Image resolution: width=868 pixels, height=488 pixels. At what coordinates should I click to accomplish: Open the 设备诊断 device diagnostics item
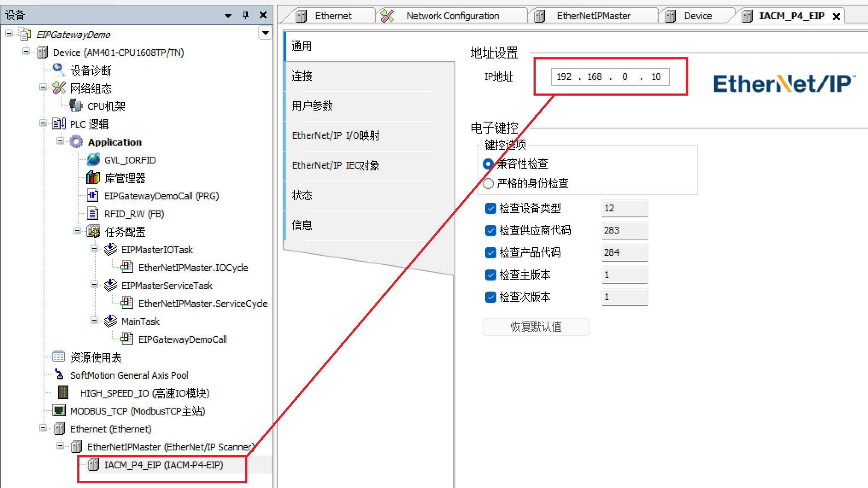(91, 70)
